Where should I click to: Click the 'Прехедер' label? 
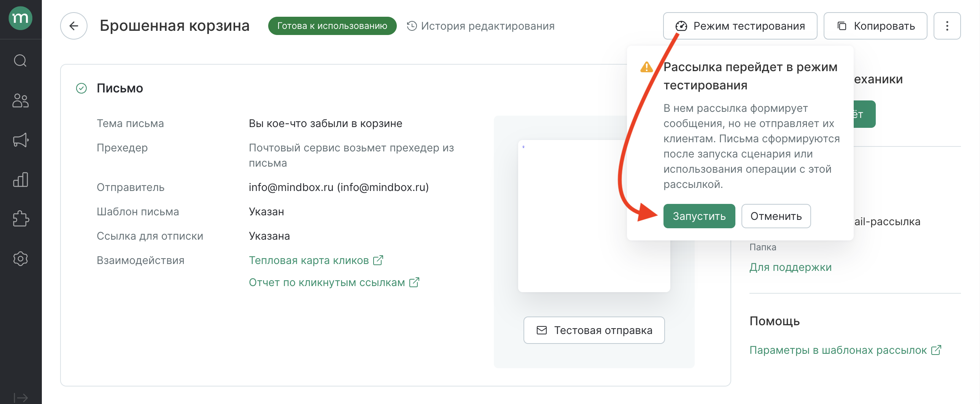tap(122, 148)
